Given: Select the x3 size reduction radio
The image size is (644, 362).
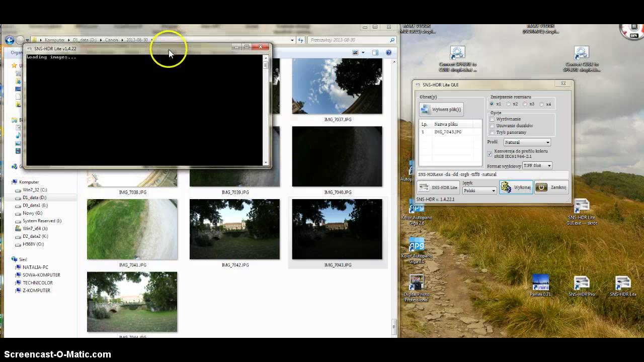Looking at the screenshot, I should [525, 104].
